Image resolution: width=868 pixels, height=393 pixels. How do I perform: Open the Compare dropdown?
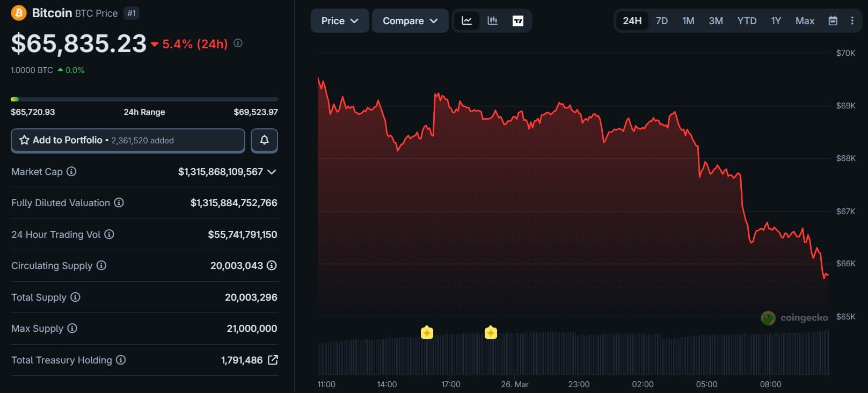point(410,21)
